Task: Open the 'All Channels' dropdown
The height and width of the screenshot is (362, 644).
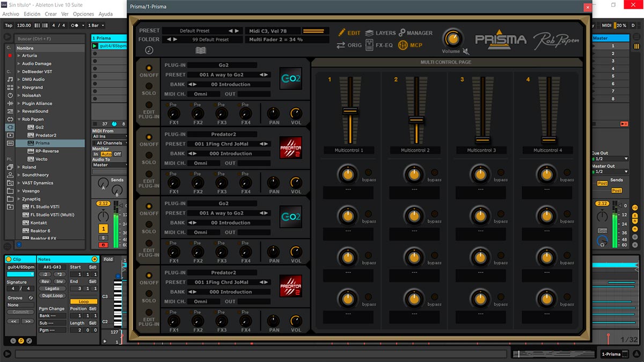Action: (109, 143)
